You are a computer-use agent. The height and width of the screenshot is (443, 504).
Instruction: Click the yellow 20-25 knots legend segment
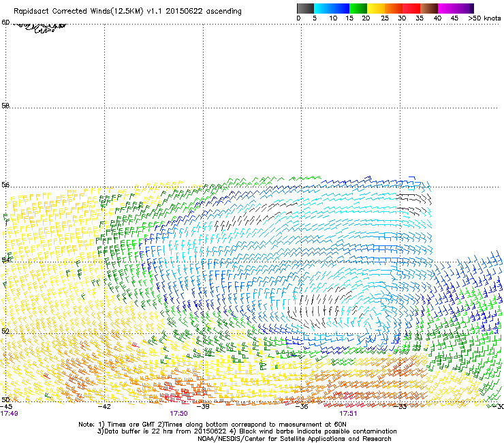pos(376,8)
